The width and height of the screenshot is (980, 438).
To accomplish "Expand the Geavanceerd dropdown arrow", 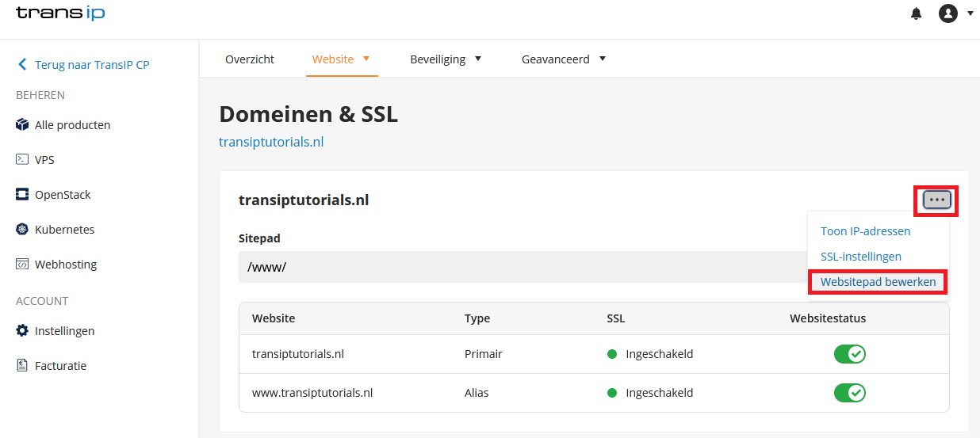I will [x=603, y=59].
